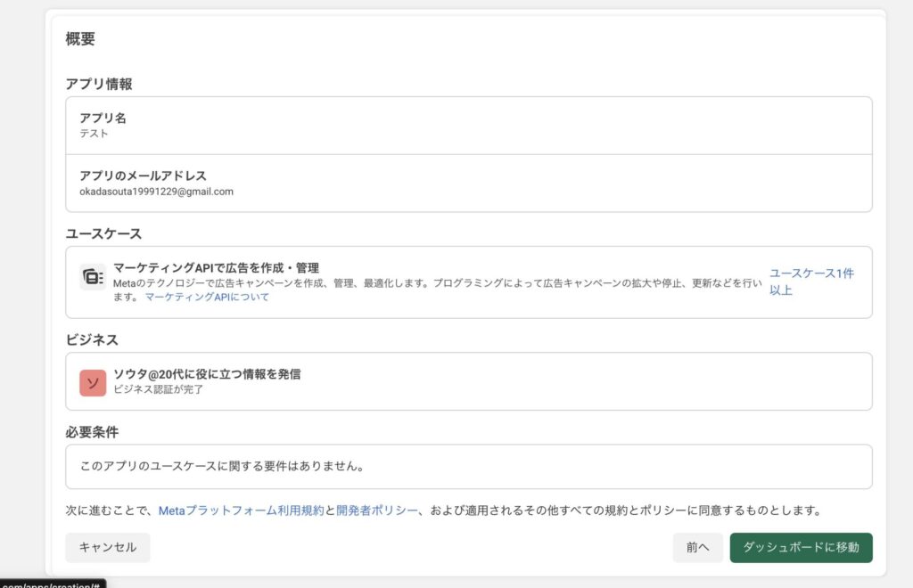This screenshot has height=588, width=913.
Task: Open Metaプラットフォーム利用規約 link
Action: [x=241, y=510]
